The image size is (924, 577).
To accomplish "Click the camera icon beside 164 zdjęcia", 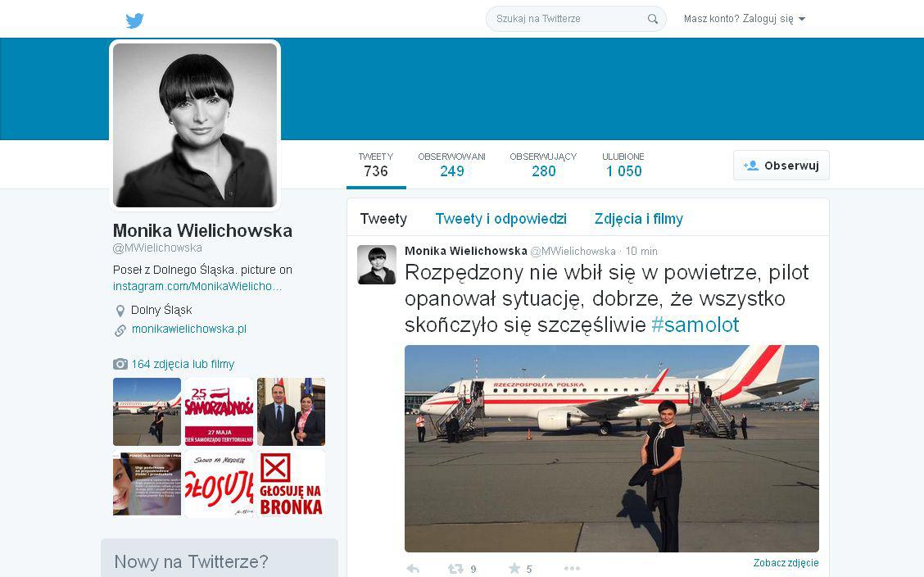I will pyautogui.click(x=120, y=364).
